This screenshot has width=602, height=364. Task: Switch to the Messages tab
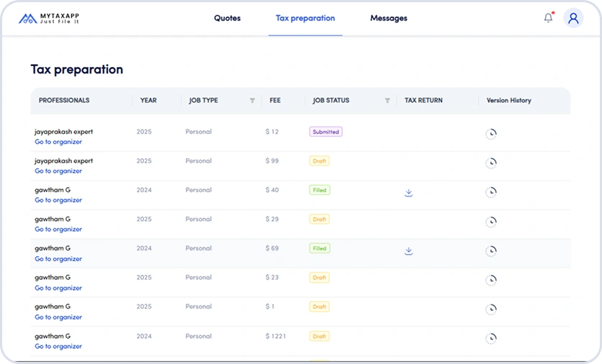388,19
